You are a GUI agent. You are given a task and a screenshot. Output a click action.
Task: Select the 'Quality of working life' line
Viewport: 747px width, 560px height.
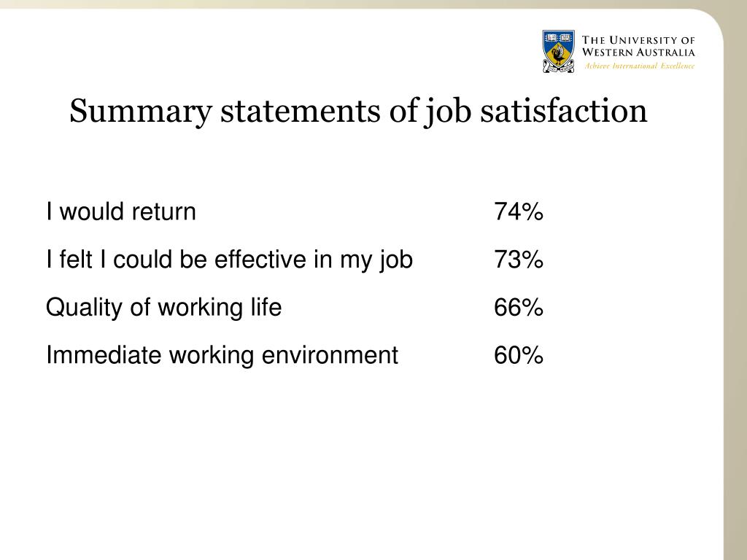pyautogui.click(x=164, y=308)
